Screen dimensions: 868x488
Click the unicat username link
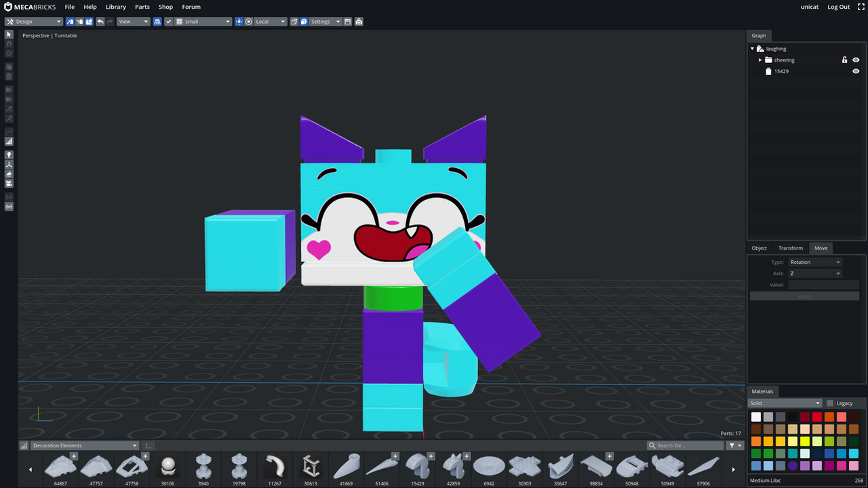click(810, 7)
